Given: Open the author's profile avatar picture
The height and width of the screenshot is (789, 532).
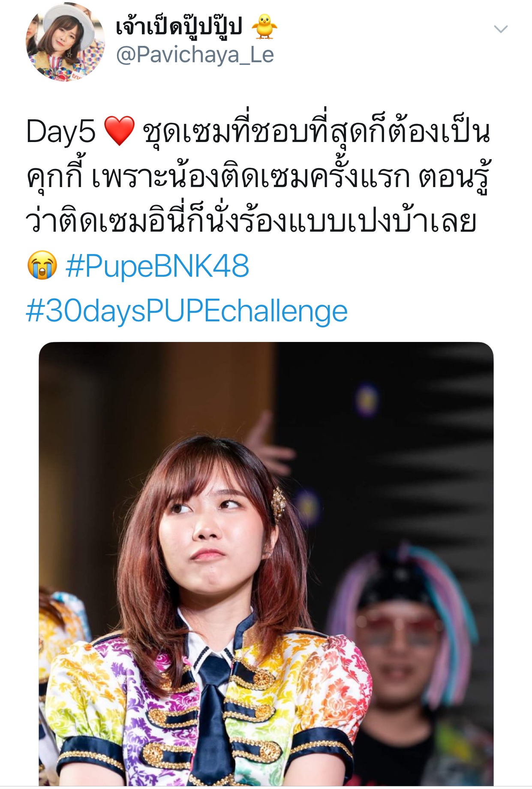Looking at the screenshot, I should [66, 42].
